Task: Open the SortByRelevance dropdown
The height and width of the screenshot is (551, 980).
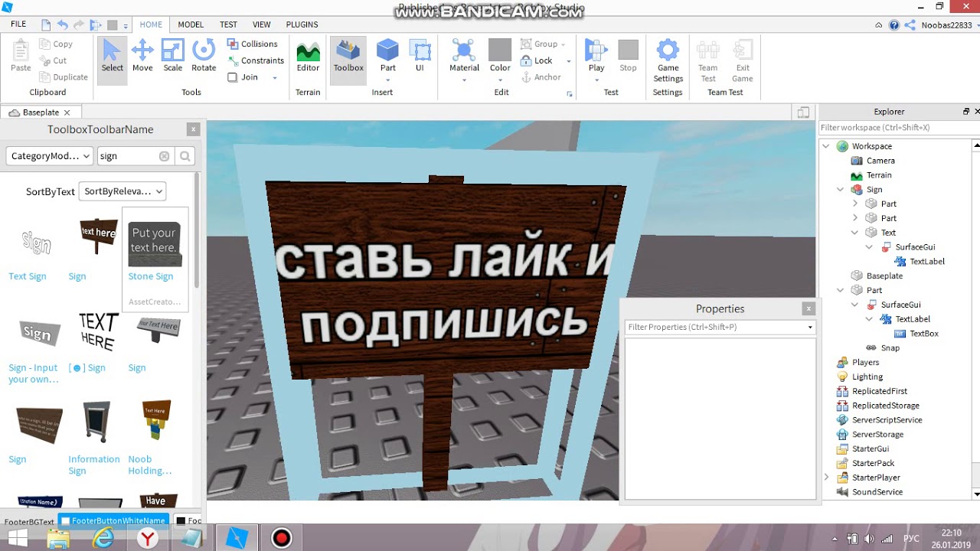Action: (122, 191)
